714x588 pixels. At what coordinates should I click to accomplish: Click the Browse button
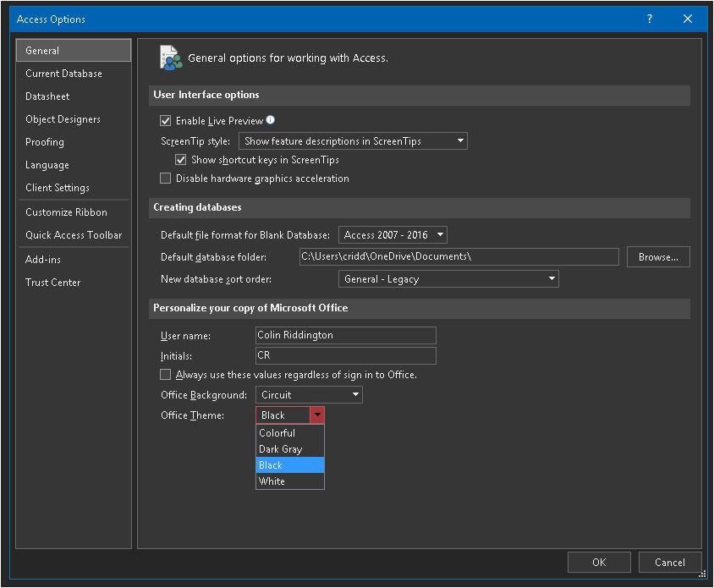pyautogui.click(x=657, y=257)
